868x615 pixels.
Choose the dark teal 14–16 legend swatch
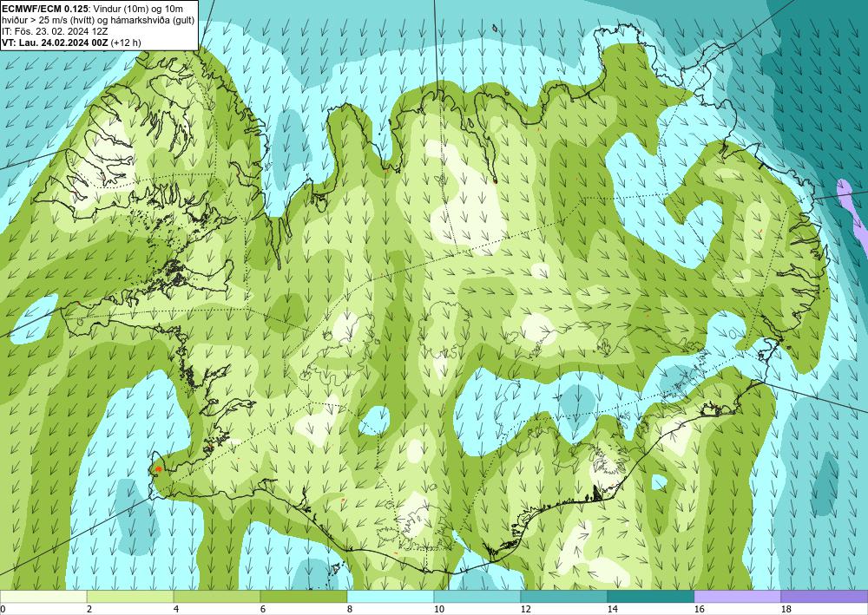tap(650, 597)
